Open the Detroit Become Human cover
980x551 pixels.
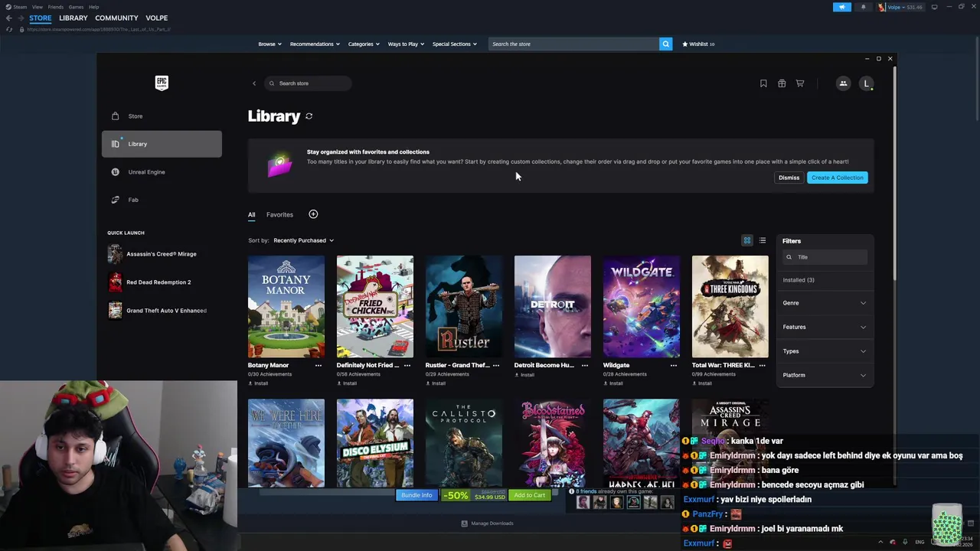tap(553, 306)
